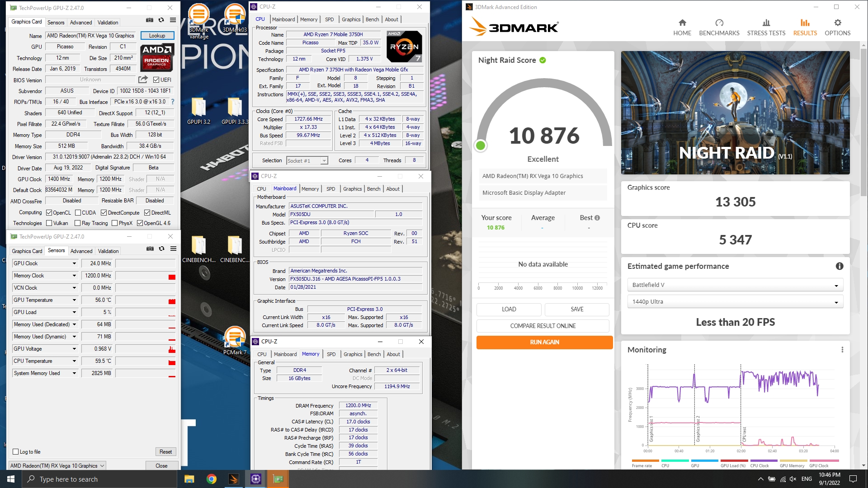Open 3DMark RESULTS chart icon
868x488 pixels.
[x=805, y=23]
